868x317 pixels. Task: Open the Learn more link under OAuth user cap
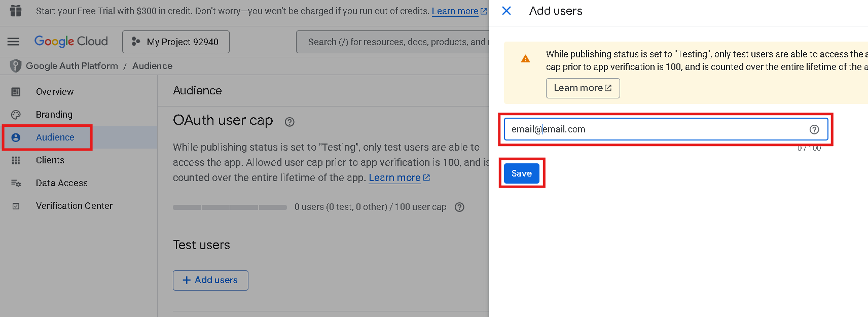coord(394,178)
